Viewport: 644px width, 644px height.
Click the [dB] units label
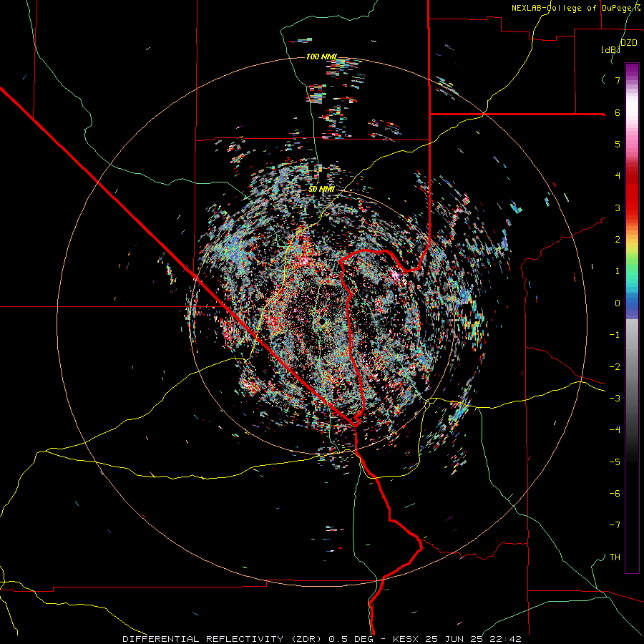click(x=610, y=49)
